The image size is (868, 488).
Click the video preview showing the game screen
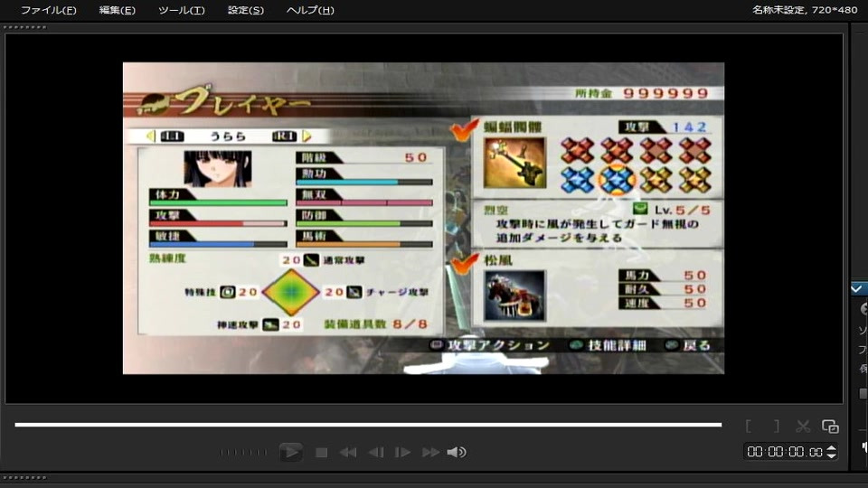[x=423, y=218]
